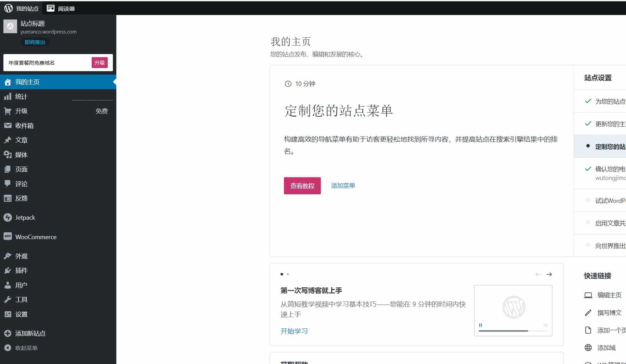Select the completed 为您的站点 checklist step
The height and width of the screenshot is (364, 626).
[600, 101]
